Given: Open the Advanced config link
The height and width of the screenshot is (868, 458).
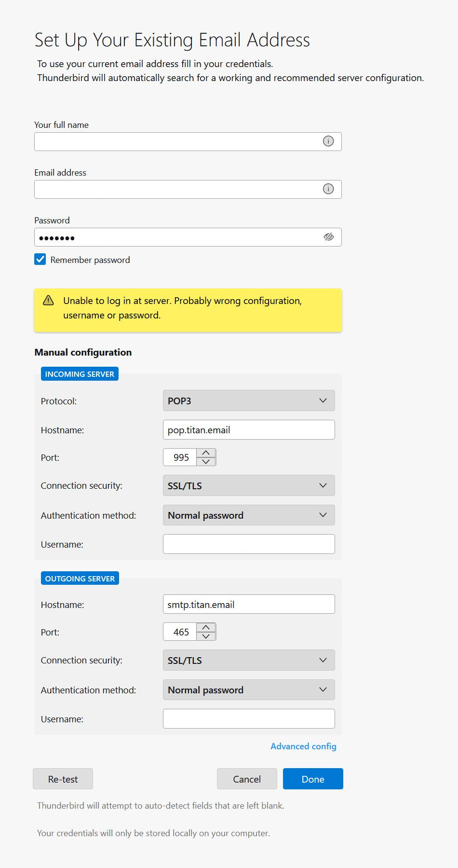Looking at the screenshot, I should tap(303, 746).
